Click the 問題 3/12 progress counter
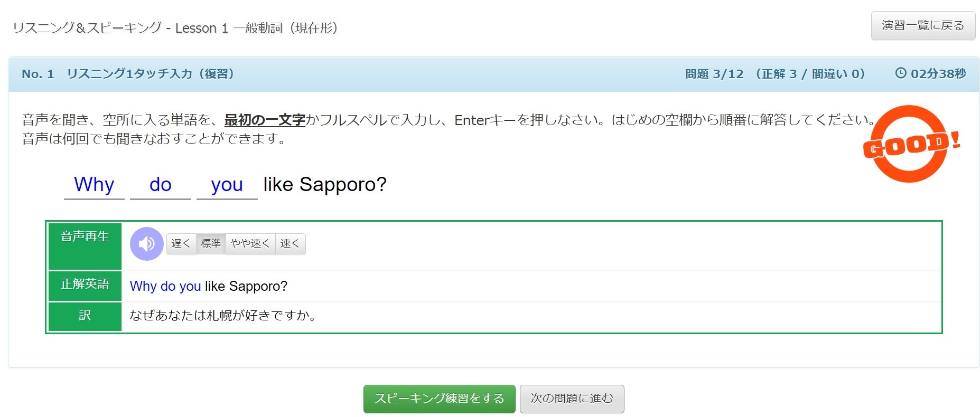980x417 pixels. [714, 74]
